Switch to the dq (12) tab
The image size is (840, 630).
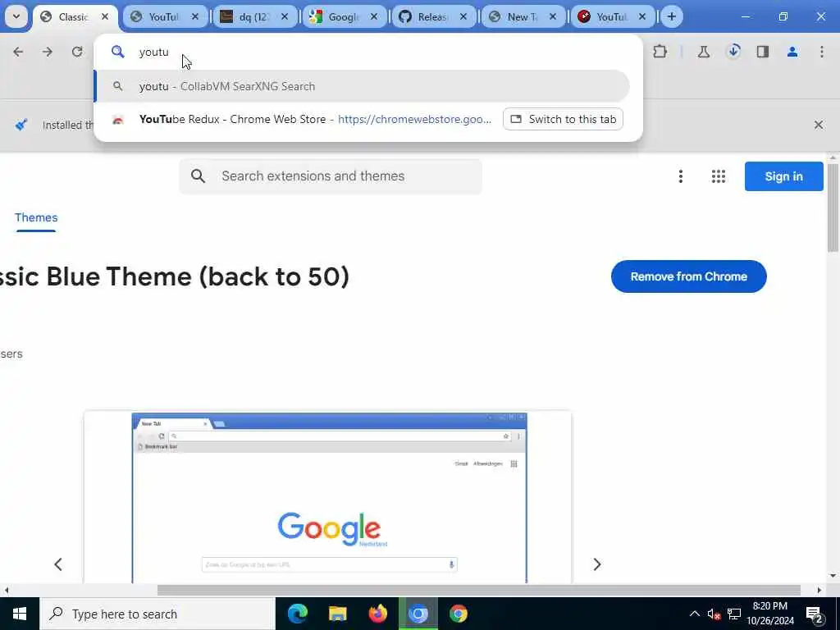click(253, 17)
